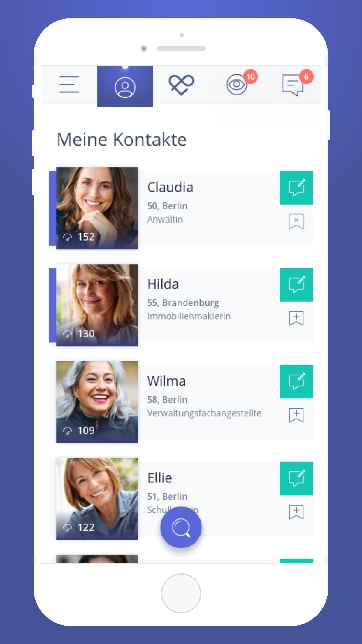Viewport: 362px width, 644px height.
Task: Open messages with 6 notifications
Action: (293, 85)
